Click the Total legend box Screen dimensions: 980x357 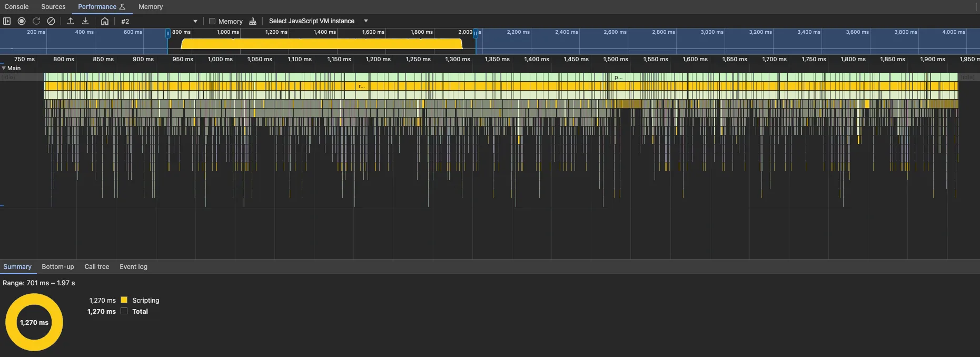124,311
